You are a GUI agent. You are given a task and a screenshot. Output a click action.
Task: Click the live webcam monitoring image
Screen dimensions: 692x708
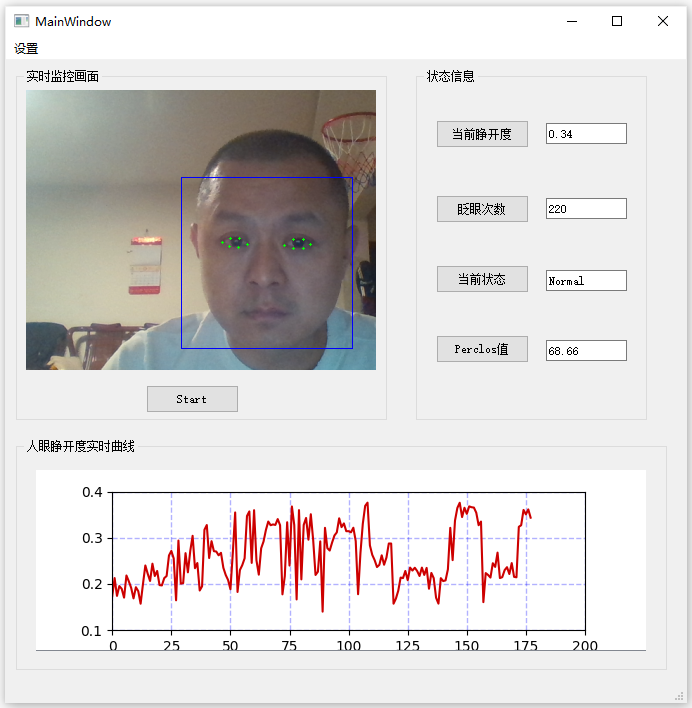201,230
